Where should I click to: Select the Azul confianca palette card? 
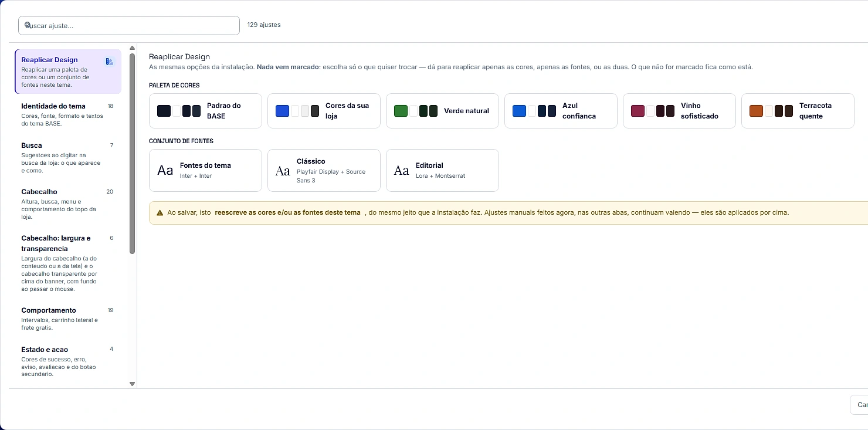pos(561,111)
